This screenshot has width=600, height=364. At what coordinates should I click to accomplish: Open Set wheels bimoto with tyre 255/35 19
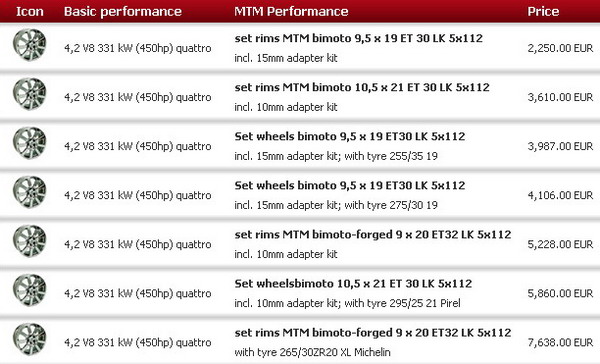[350, 136]
